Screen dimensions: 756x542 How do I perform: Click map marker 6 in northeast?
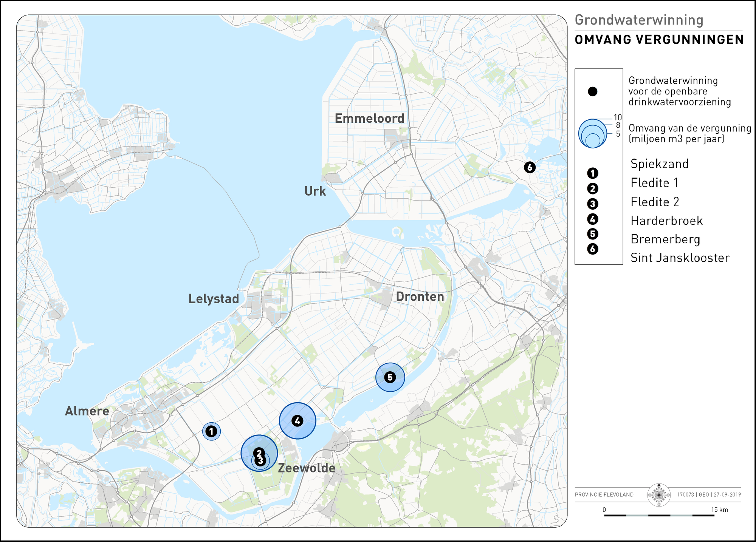click(x=530, y=167)
